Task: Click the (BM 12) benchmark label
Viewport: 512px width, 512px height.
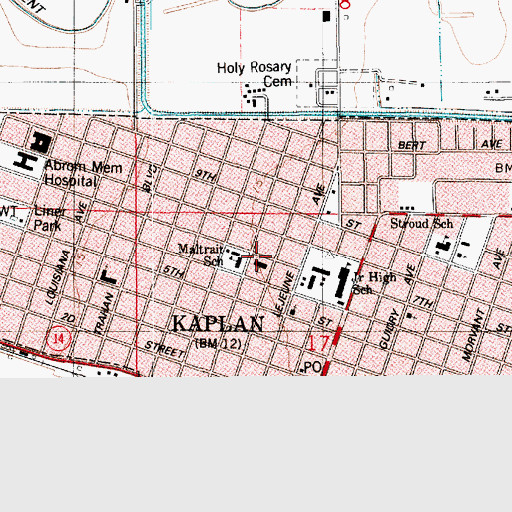Action: (218, 343)
